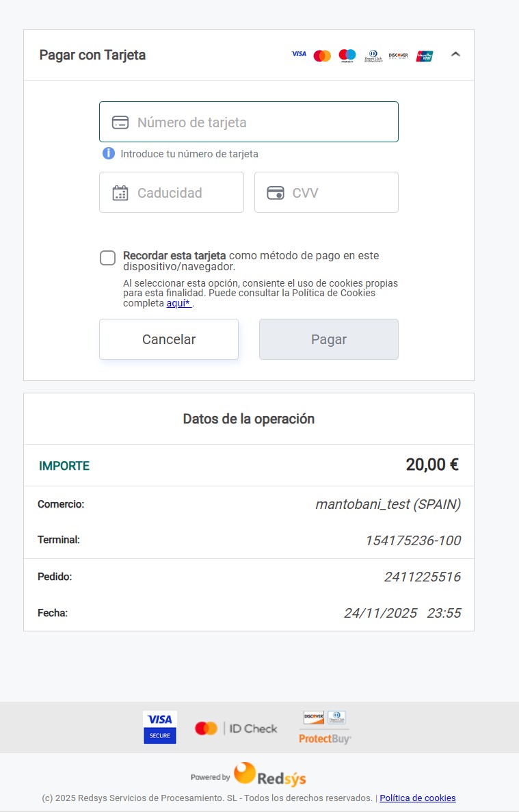519x812 pixels.
Task: Click the Discover logo in the header
Action: pos(398,55)
